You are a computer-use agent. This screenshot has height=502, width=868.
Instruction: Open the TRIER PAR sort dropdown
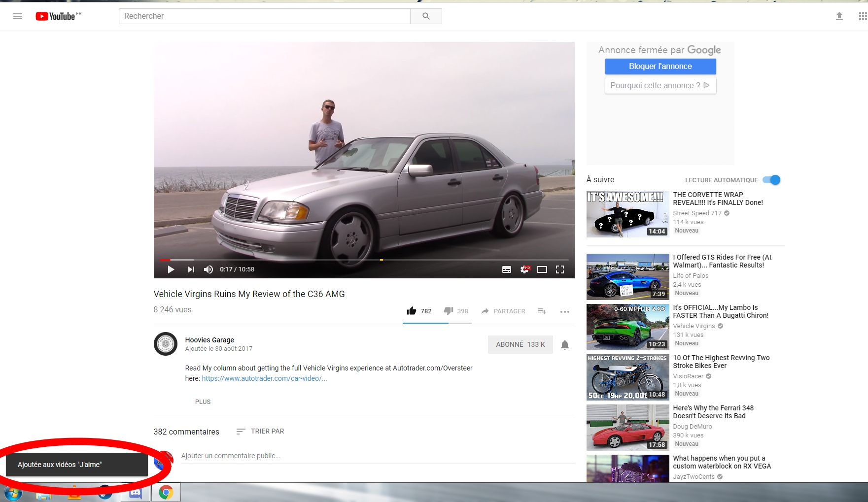[x=260, y=431]
